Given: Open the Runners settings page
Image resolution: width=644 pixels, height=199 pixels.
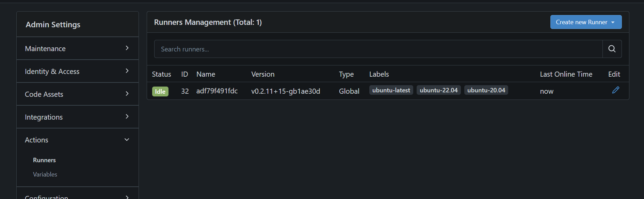Looking at the screenshot, I should pos(44,160).
